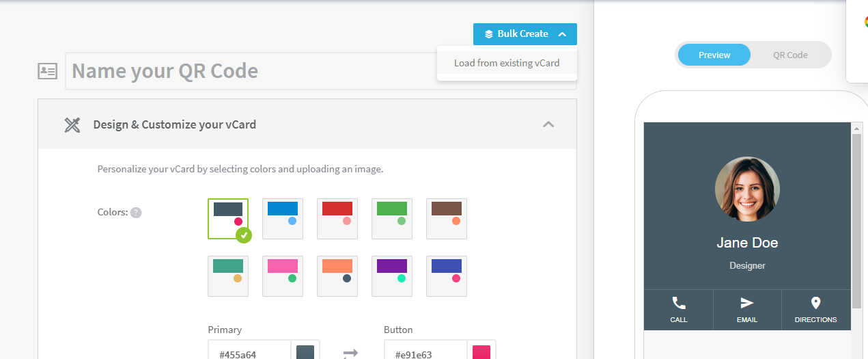This screenshot has width=868, height=359.
Task: Open the Primary color picker swatch
Action: click(305, 351)
